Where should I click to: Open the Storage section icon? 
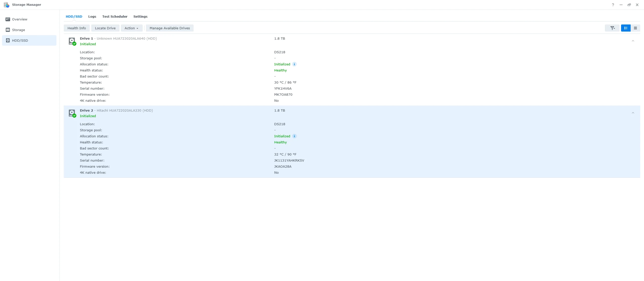[8, 30]
